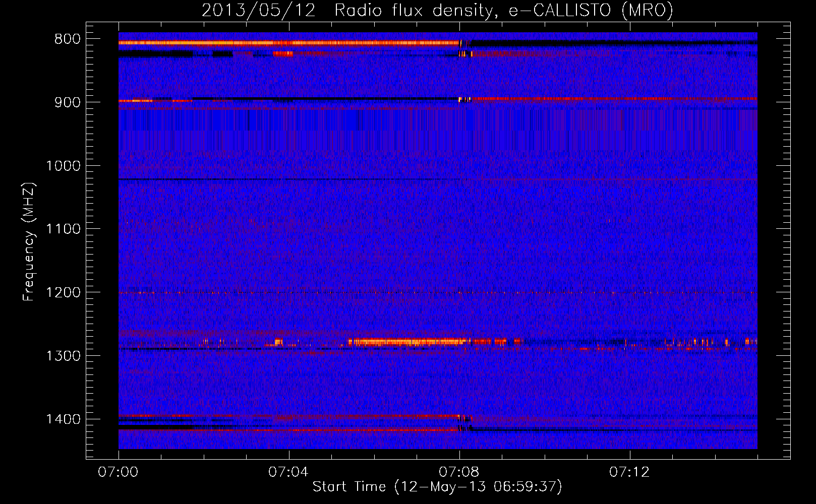
Task: Click the 800 frequency tick label
Action: 68,39
